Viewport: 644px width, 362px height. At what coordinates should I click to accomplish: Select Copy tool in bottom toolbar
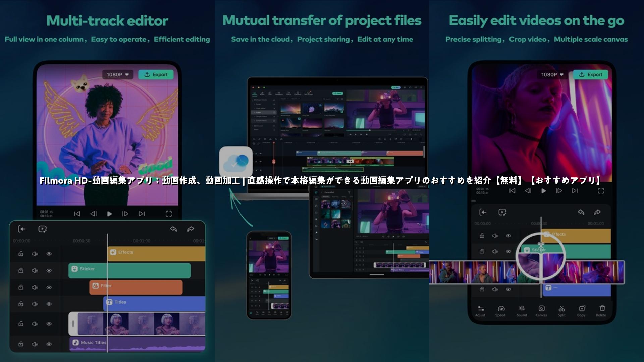[581, 311]
